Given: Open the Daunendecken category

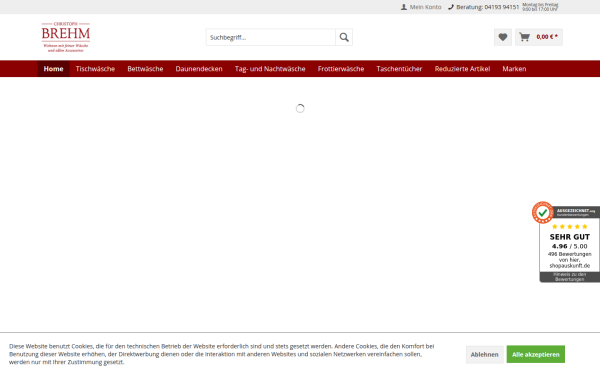Looking at the screenshot, I should (x=199, y=69).
